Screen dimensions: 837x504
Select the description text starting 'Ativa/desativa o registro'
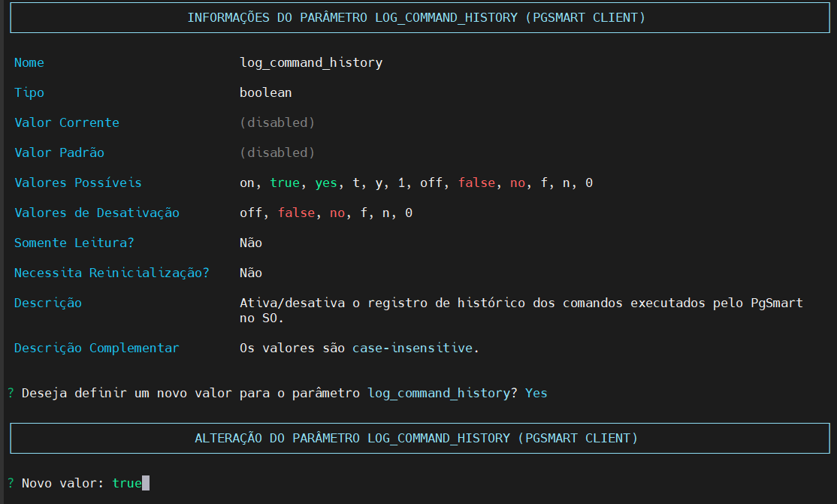[521, 310]
